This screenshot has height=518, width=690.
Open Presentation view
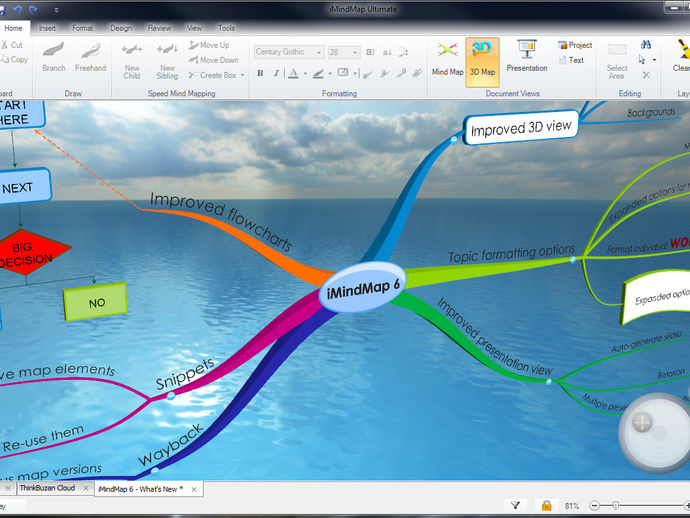point(527,56)
